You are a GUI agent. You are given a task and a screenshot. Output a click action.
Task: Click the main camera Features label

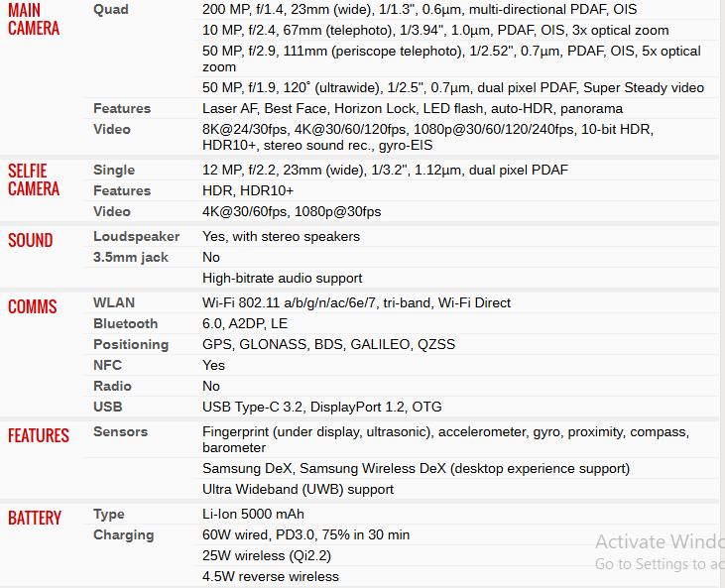[x=122, y=108]
